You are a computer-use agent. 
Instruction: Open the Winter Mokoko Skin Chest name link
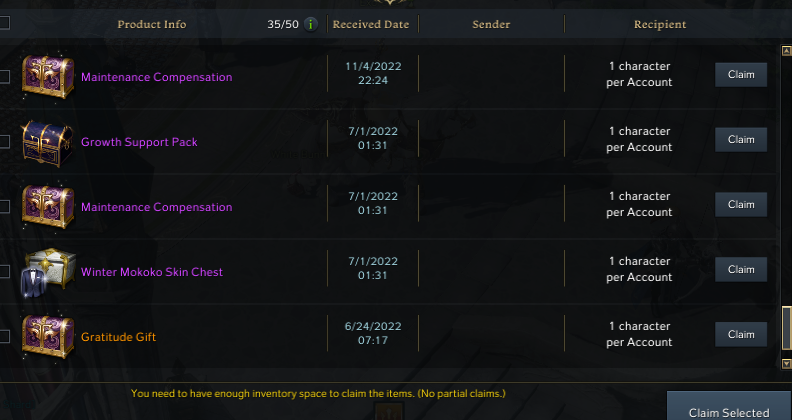coord(152,272)
